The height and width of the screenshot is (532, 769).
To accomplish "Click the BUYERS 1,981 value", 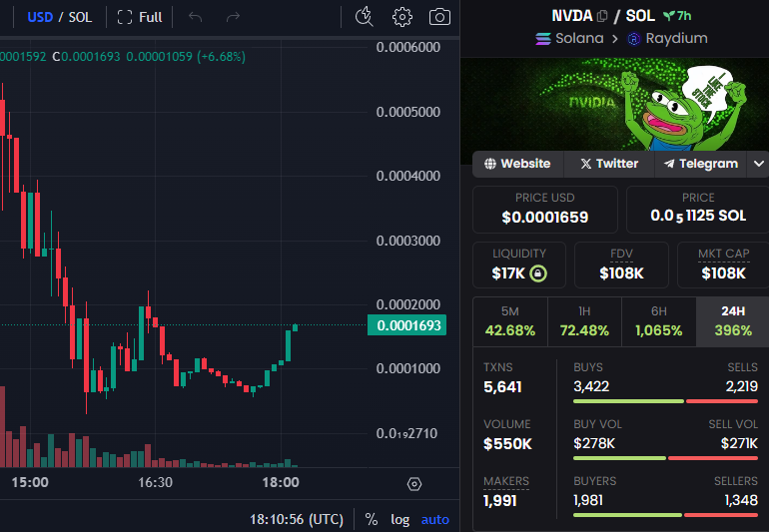I will pyautogui.click(x=588, y=501).
